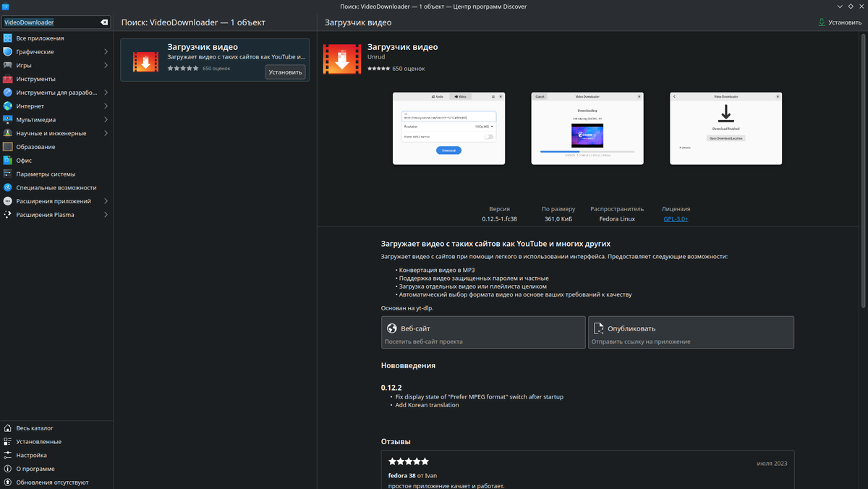Click Установить in the top-right header
Screen dimensions: 868x489
point(840,22)
